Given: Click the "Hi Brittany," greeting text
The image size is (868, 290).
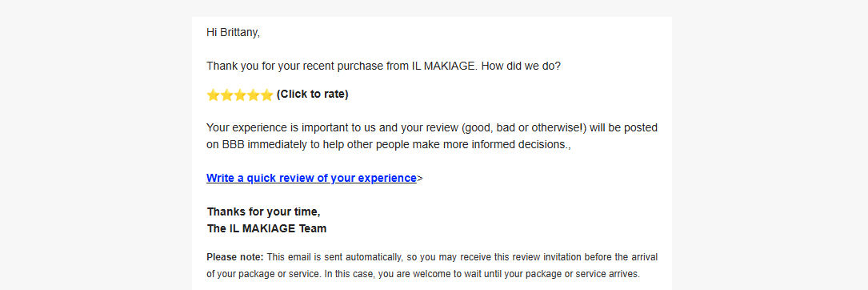Looking at the screenshot, I should (x=233, y=33).
